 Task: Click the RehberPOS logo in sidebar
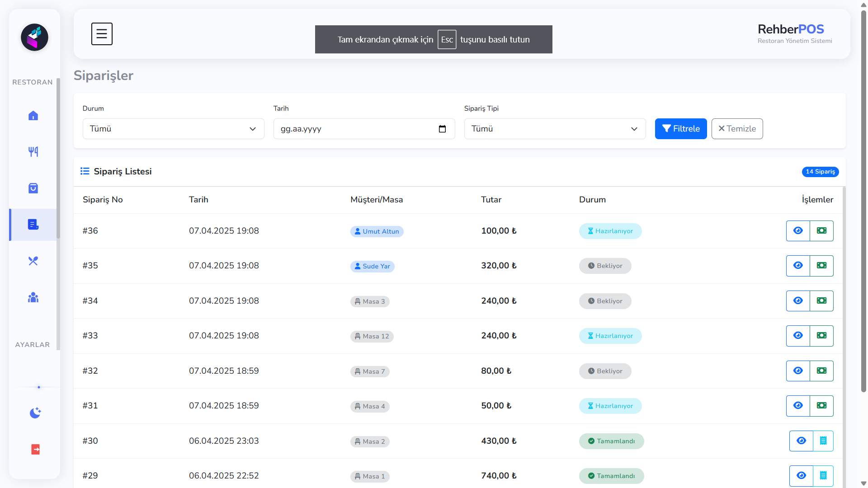pos(34,37)
